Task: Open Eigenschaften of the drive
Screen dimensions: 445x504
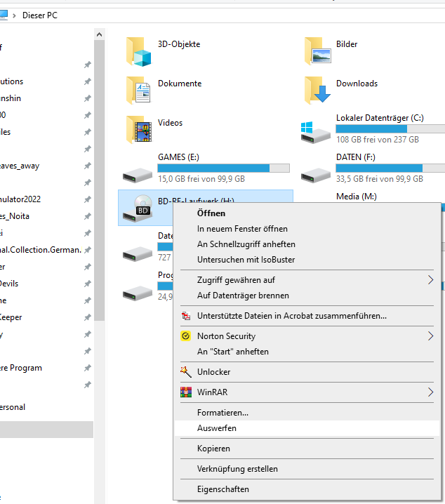Action: click(307, 489)
